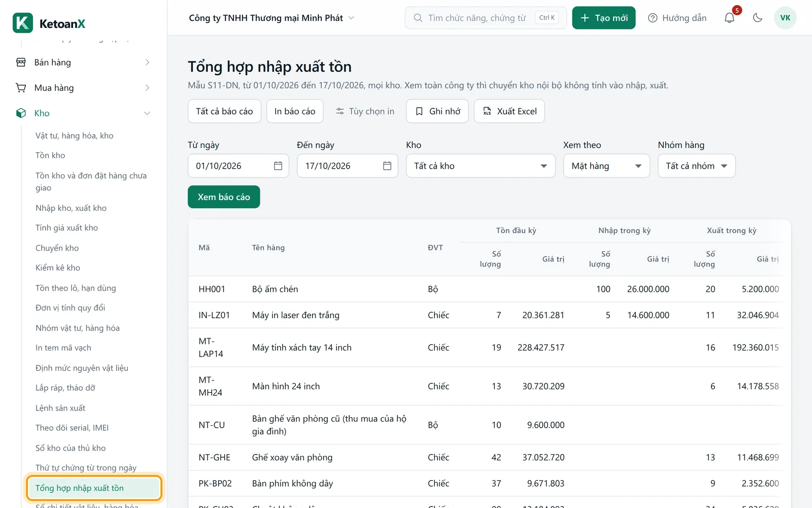
Task: Expand the Bán hàng menu chevron
Action: (147, 62)
